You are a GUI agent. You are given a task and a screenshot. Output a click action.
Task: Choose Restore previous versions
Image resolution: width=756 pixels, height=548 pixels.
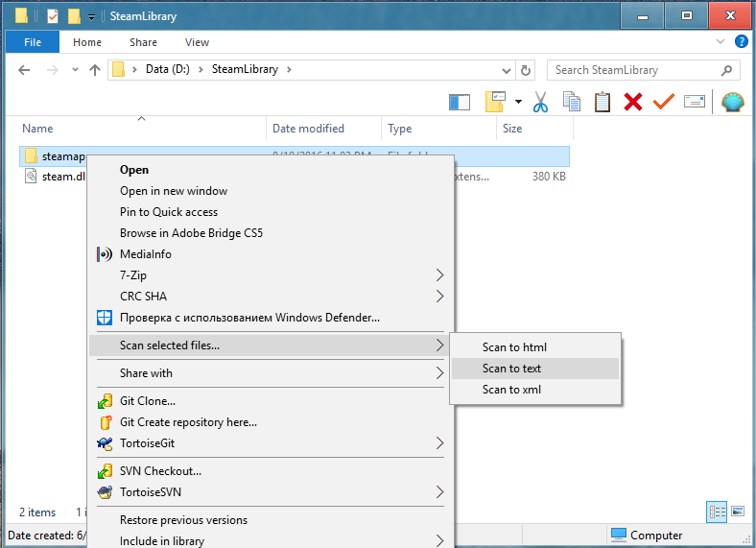coord(271,520)
